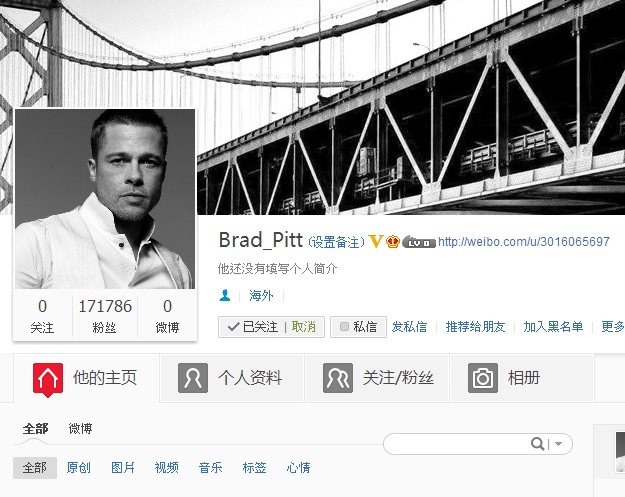
Task: Click the magnifier search icon
Action: (x=537, y=443)
